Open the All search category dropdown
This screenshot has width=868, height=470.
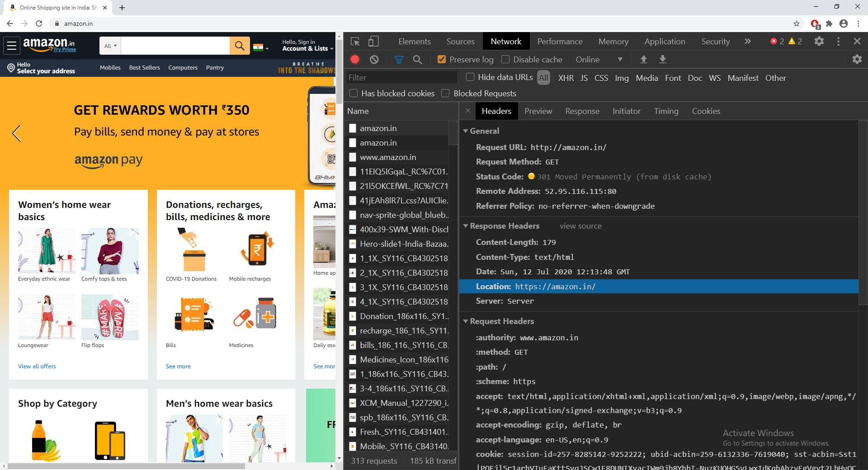pyautogui.click(x=110, y=46)
